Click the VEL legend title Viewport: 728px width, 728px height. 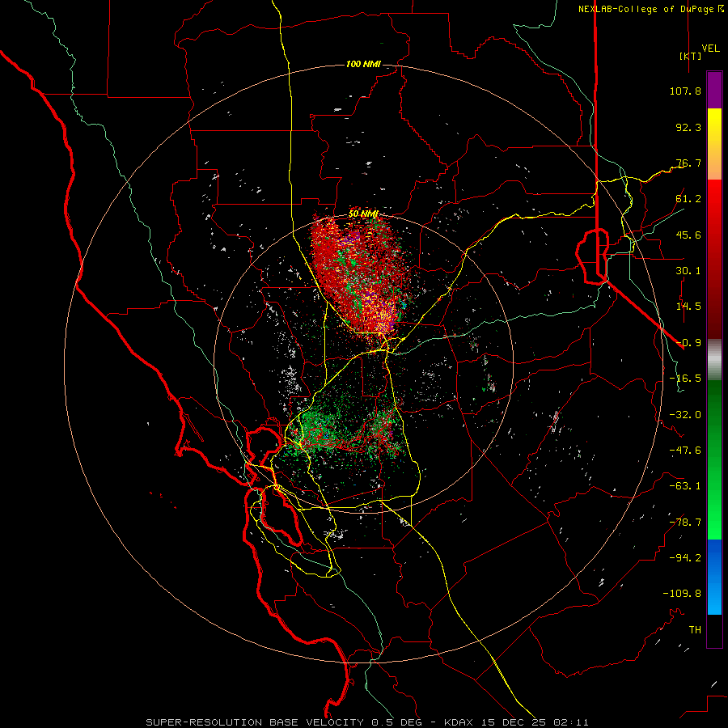(x=710, y=49)
